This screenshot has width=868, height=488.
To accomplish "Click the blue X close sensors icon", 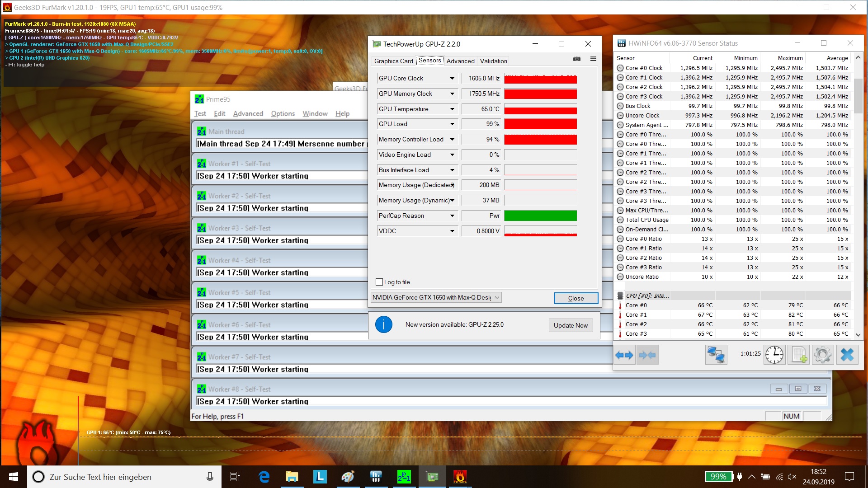I will (x=847, y=355).
